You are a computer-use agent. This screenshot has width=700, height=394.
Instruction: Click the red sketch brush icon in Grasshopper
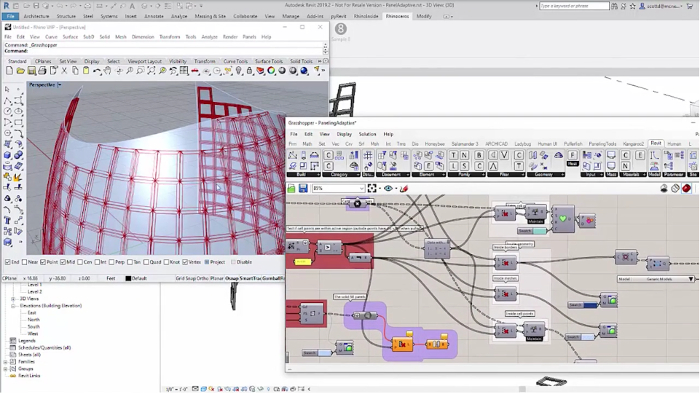coord(404,188)
